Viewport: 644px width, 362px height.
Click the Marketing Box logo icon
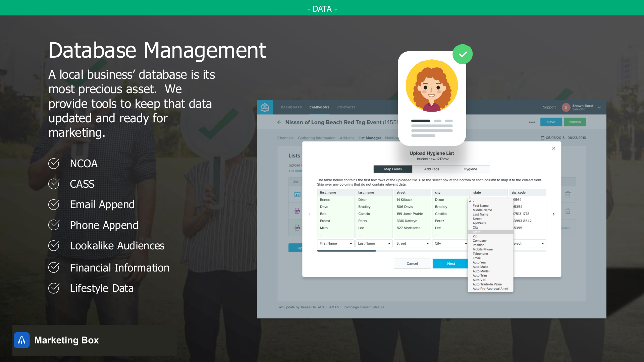click(22, 340)
